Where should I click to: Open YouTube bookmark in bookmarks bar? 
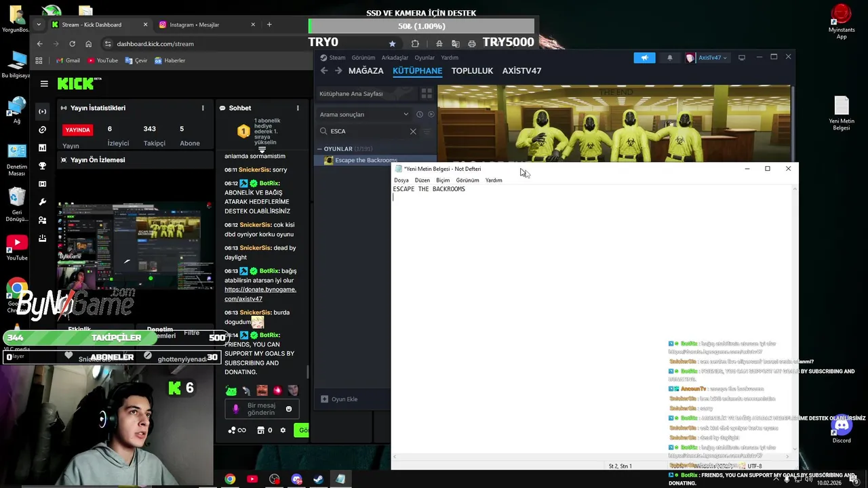102,60
